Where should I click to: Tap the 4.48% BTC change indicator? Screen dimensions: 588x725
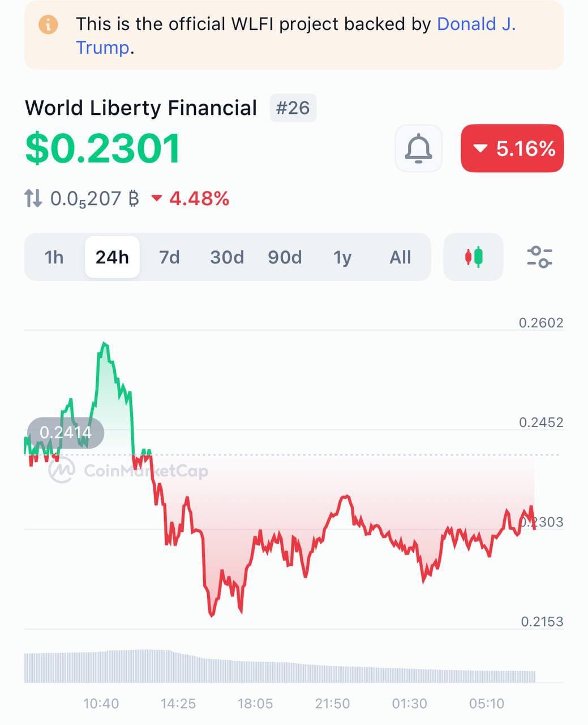tap(191, 199)
